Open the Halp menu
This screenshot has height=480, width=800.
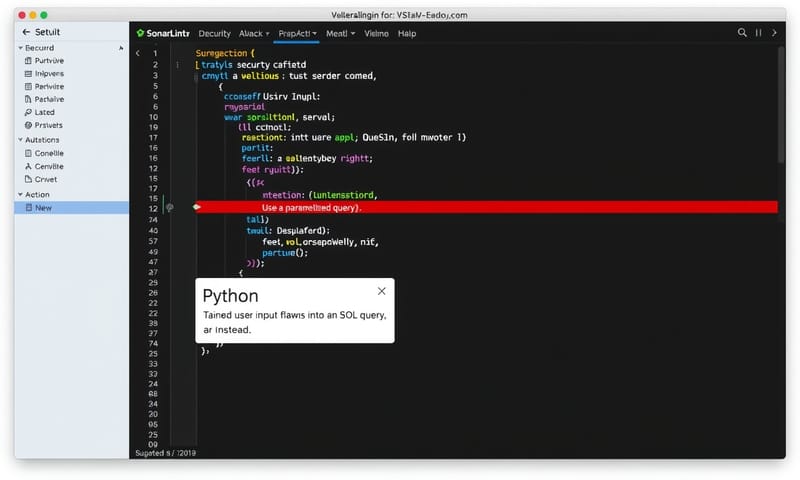pos(407,33)
